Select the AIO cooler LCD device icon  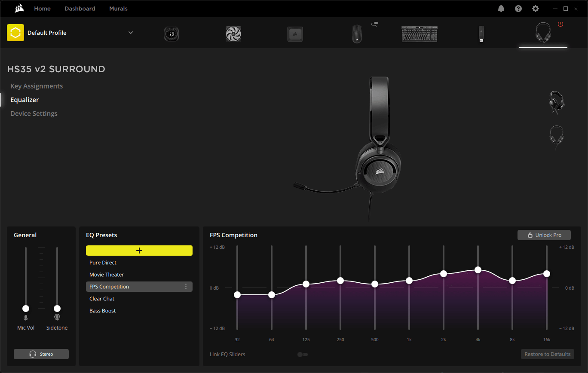(171, 34)
